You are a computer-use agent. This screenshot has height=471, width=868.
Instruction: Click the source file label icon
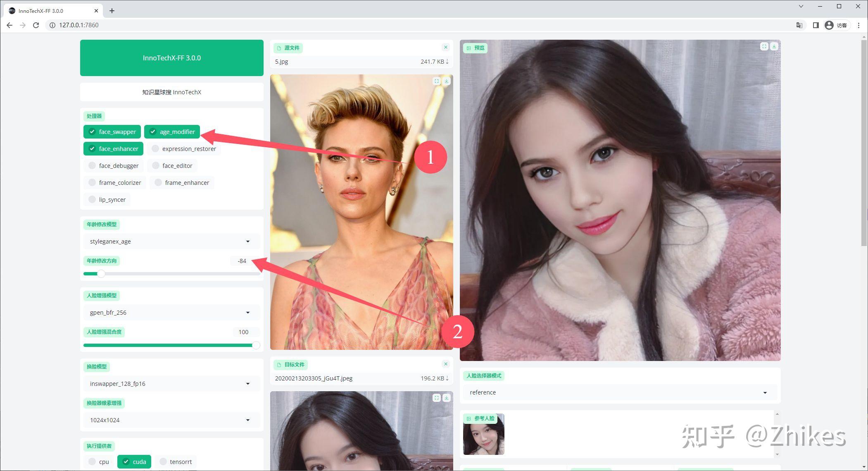tap(279, 48)
